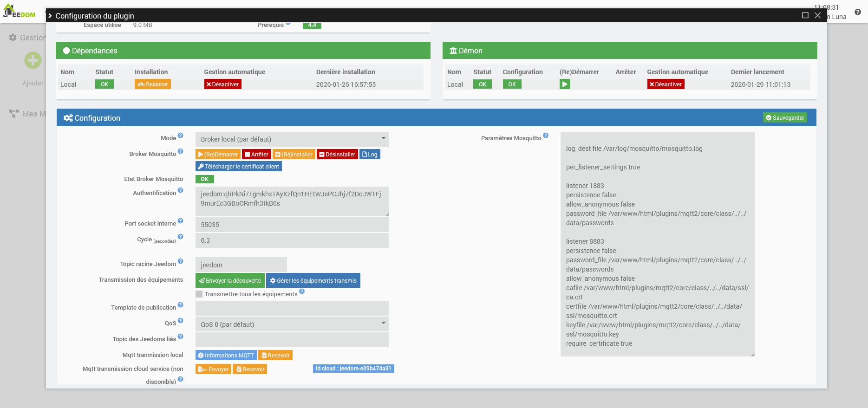The image size is (868, 408).
Task: Disable automatic management of dependencies
Action: coord(222,84)
